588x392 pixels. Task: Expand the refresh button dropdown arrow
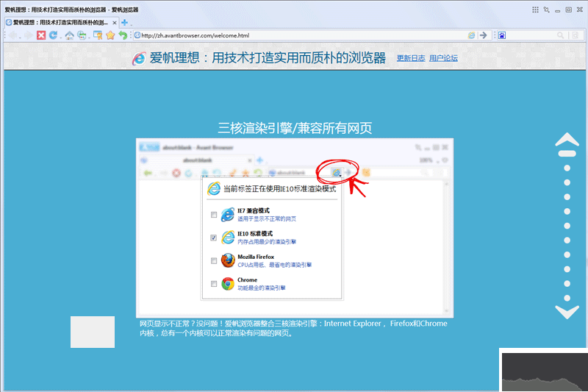click(x=60, y=38)
